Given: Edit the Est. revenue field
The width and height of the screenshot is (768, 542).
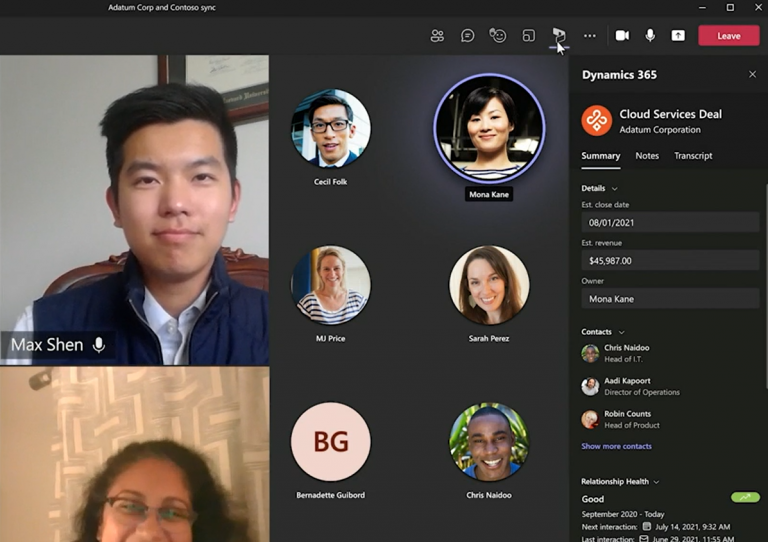Looking at the screenshot, I should [x=670, y=261].
